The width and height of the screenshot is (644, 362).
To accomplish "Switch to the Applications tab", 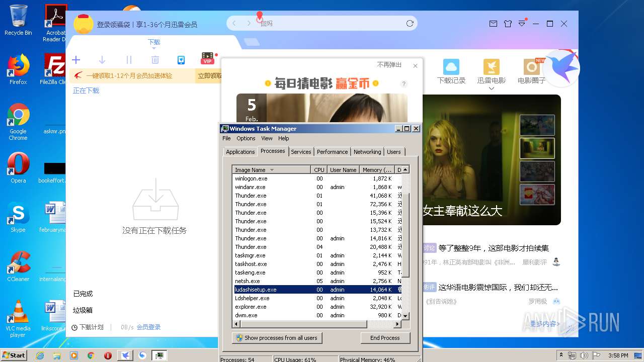I will (x=240, y=152).
